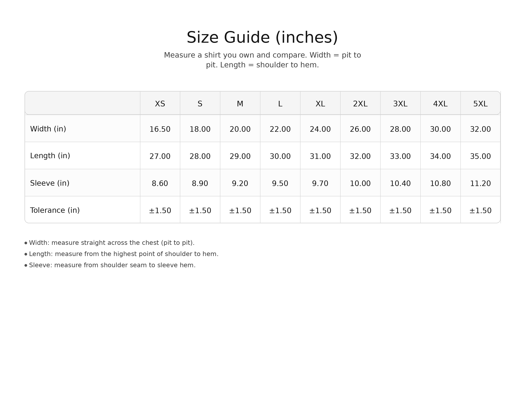The height and width of the screenshot is (420, 525).
Task: Select the L width cell showing 22.00
Action: (280, 129)
